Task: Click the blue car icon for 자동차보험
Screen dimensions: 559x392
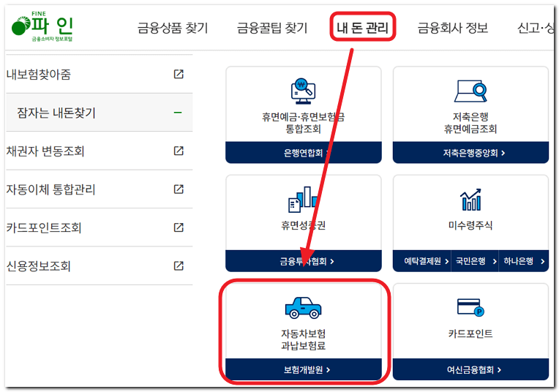Action: (303, 308)
